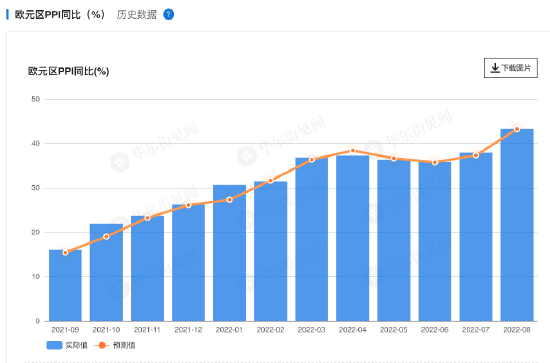Click the 2022-08 blue bar

517,225
